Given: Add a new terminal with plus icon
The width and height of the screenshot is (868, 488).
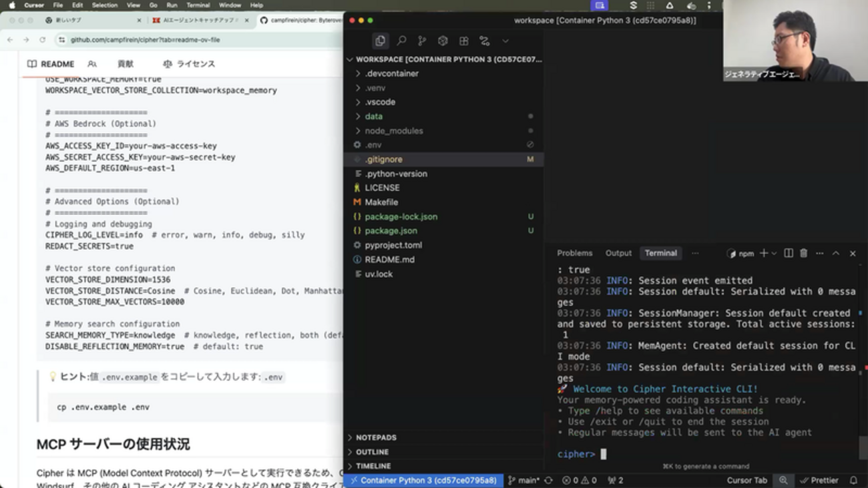Looking at the screenshot, I should (x=764, y=254).
